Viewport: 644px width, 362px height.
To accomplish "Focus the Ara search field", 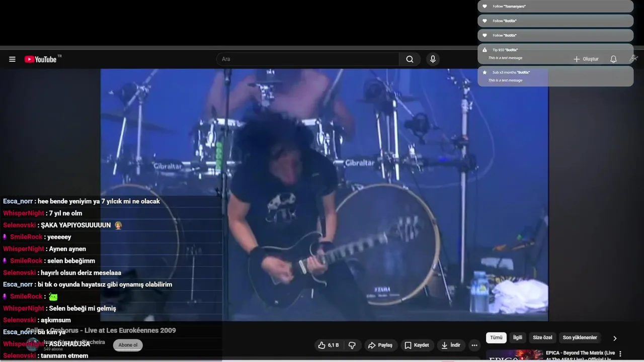I will 308,59.
